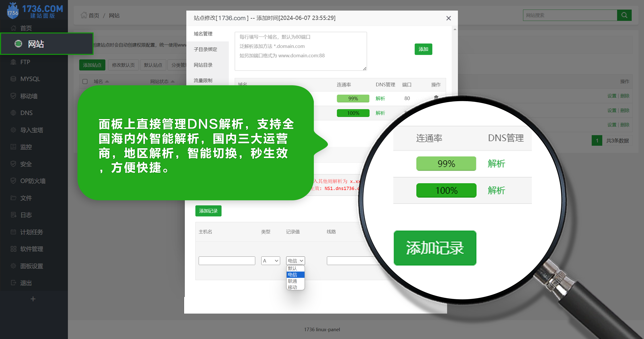Open the DNS sidebar icon

tap(13, 113)
